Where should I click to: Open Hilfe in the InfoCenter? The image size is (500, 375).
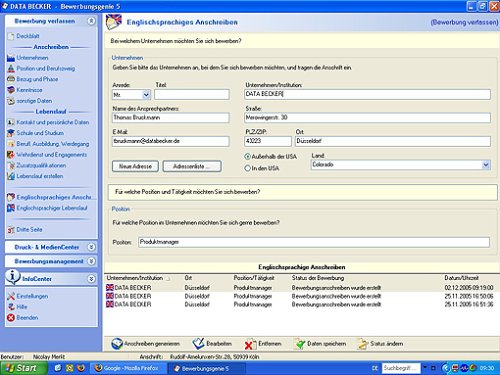click(x=17, y=307)
